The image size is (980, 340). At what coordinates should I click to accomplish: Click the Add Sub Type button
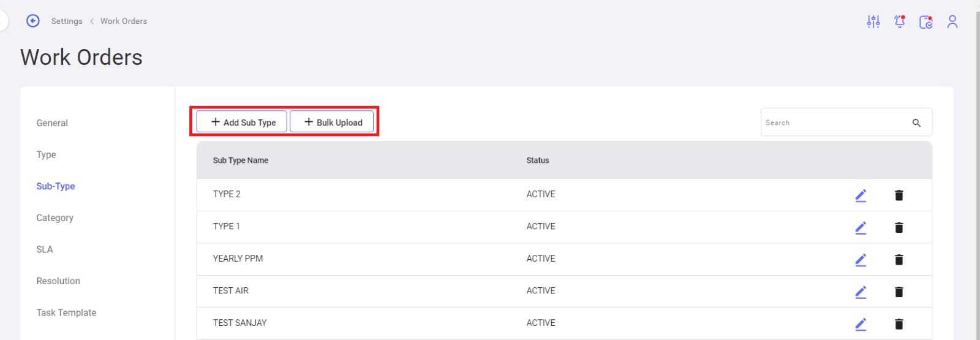pyautogui.click(x=242, y=122)
